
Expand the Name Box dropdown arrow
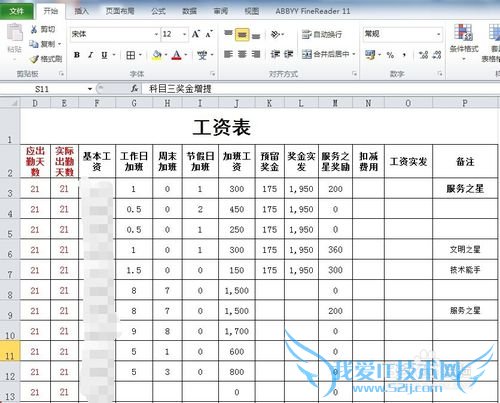click(90, 89)
